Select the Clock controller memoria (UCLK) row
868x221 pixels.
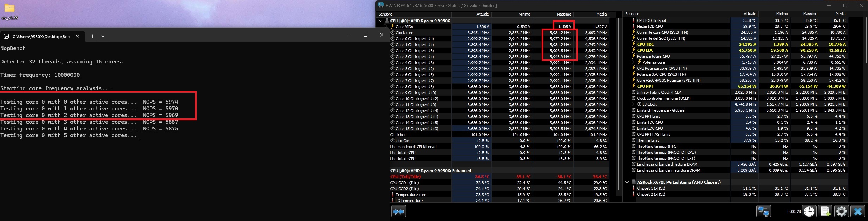(x=739, y=98)
